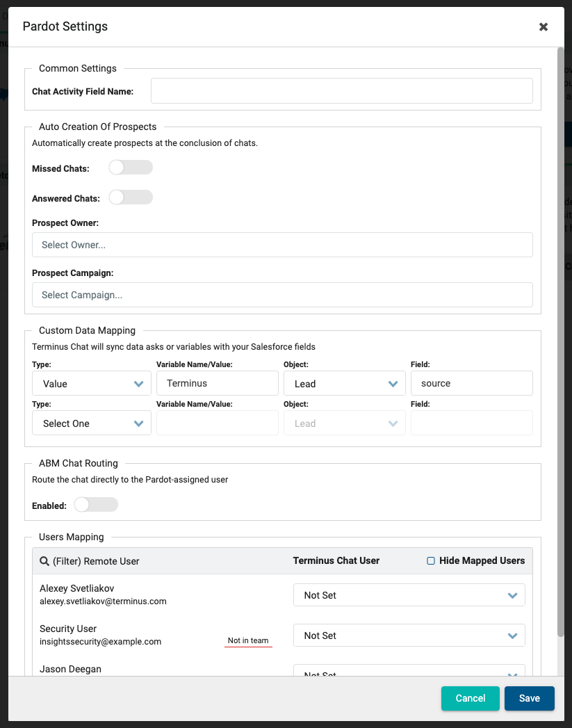
Task: Click the Jason Deegan user name
Action: tap(70, 669)
